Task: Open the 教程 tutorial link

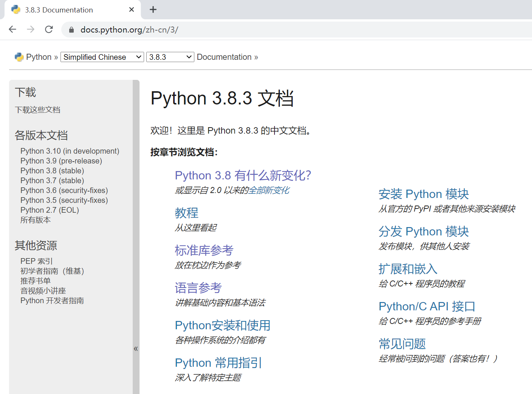Action: [186, 213]
